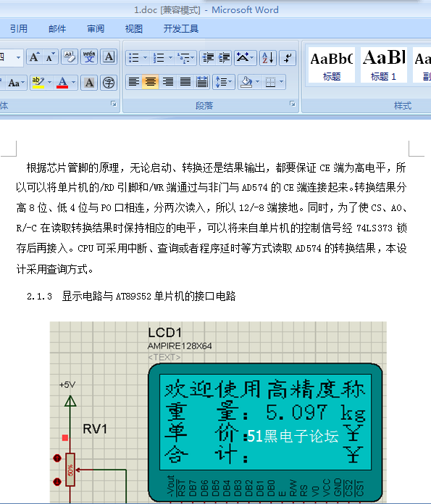
Task: Select the 开发工具 ribbon tab
Action: (181, 29)
